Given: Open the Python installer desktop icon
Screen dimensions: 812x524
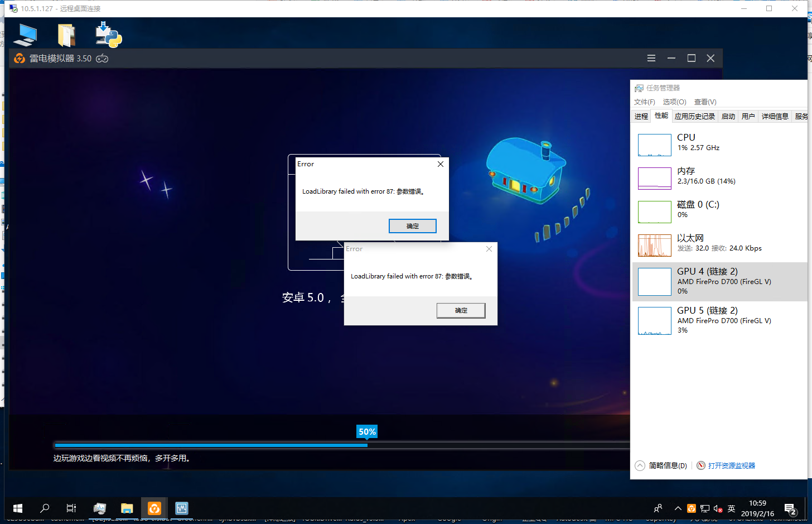Looking at the screenshot, I should 108,35.
